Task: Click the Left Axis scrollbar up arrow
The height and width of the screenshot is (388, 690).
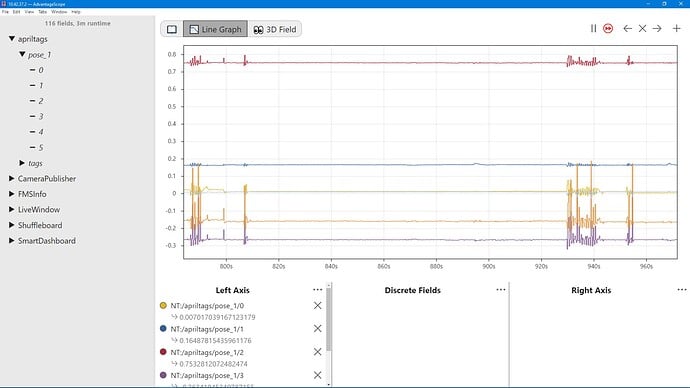Action: coord(329,286)
